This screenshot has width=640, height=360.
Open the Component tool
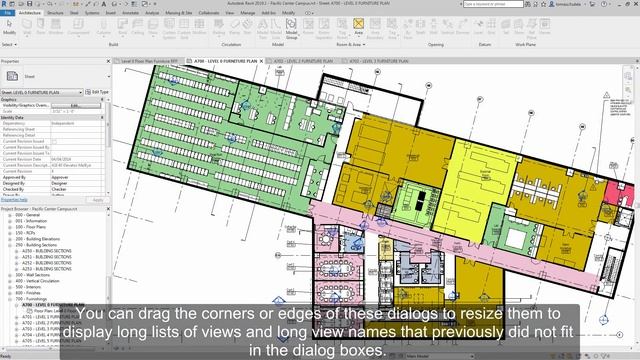[78, 27]
